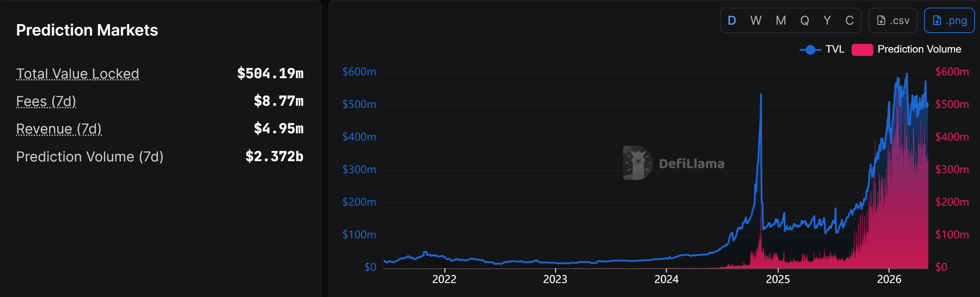Click the blue TVL legend marker
The image size is (980, 297).
pos(810,50)
